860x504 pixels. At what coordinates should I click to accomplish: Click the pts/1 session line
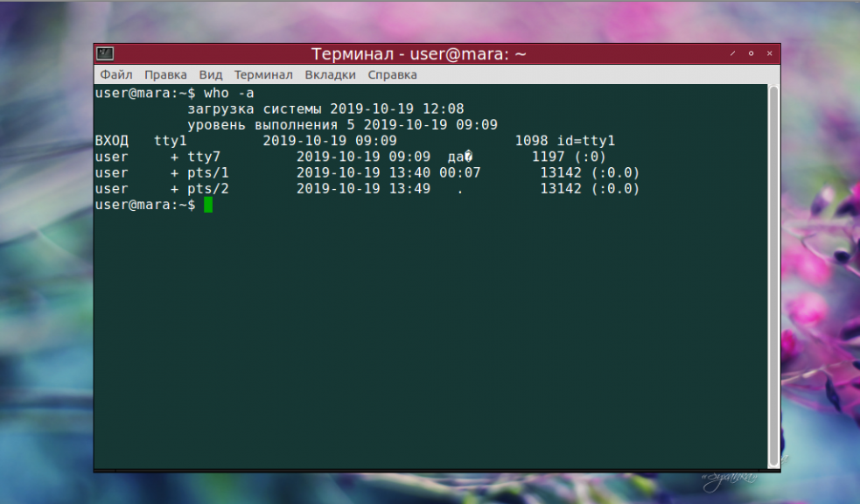(367, 172)
